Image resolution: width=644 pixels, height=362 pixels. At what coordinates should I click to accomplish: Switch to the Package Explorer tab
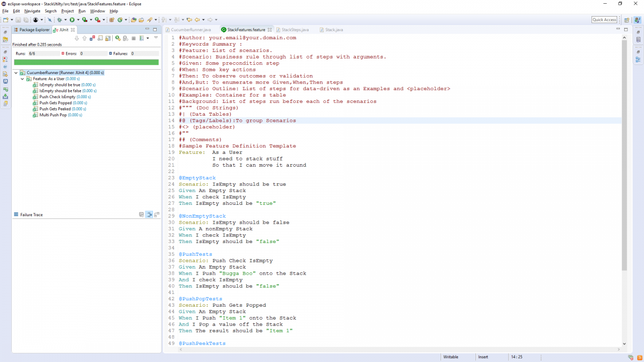click(x=32, y=29)
